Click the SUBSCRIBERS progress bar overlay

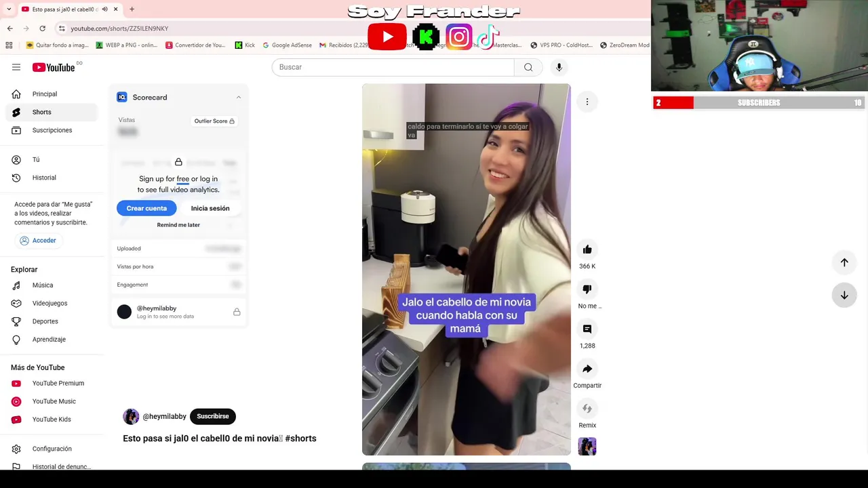(x=758, y=102)
